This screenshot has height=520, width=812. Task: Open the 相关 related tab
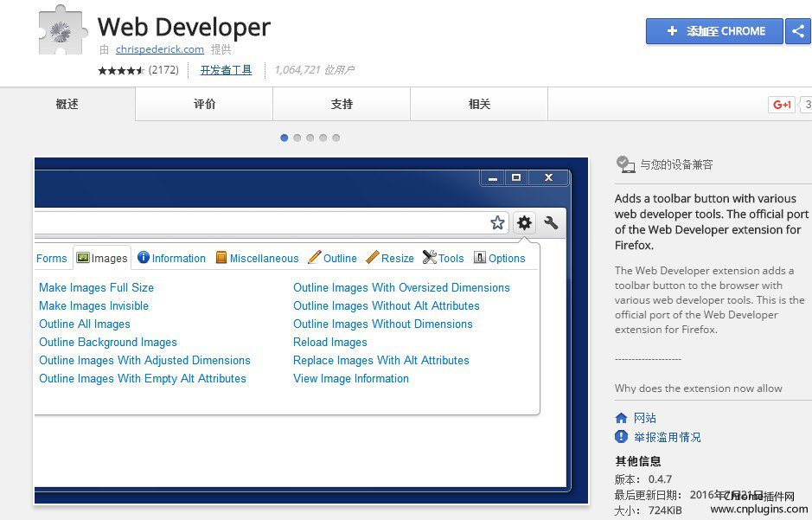[x=479, y=104]
